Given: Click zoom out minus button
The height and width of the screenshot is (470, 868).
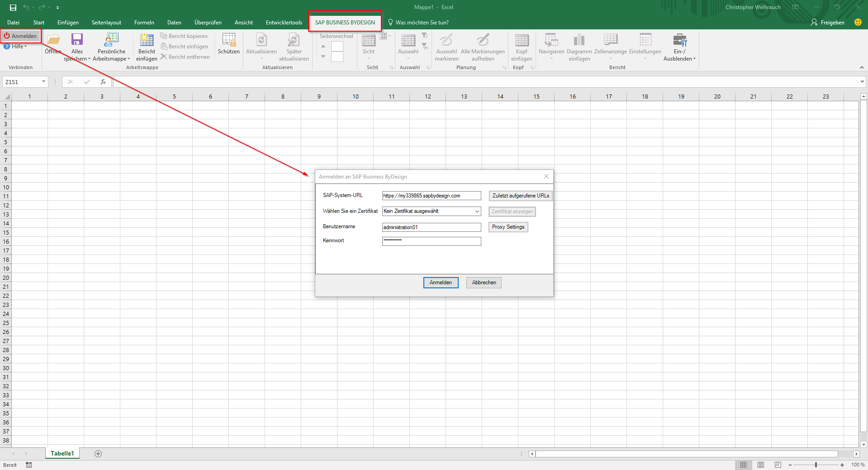Looking at the screenshot, I should 790,465.
